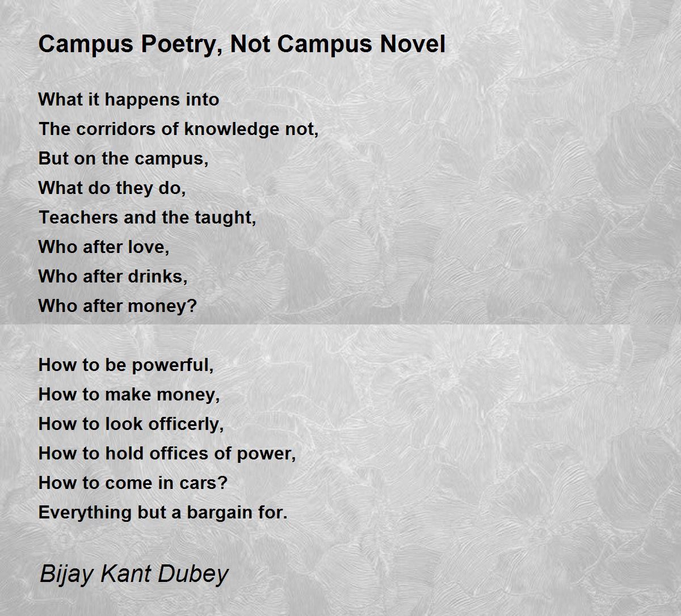Select the line 'The corridors of knowledge not,'
Viewport: 681px width, 616px height.
pyautogui.click(x=179, y=129)
